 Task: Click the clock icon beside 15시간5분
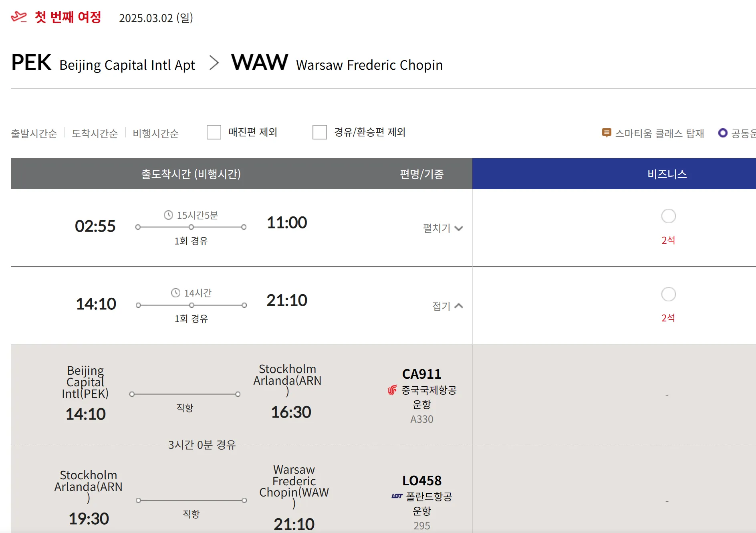tap(168, 215)
